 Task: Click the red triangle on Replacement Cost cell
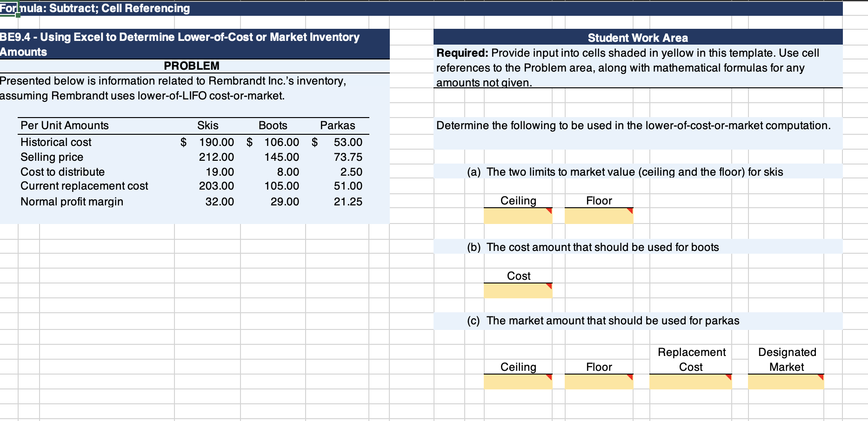(x=728, y=376)
